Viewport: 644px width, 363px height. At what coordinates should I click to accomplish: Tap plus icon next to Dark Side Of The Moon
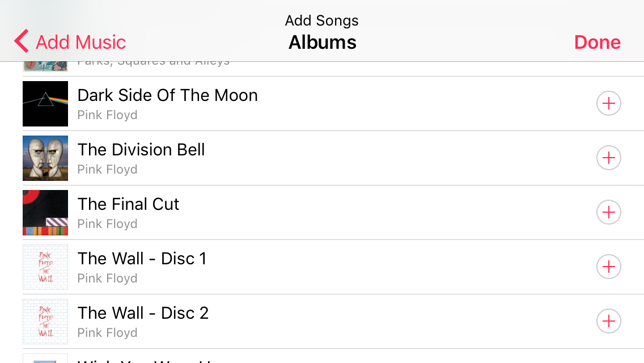608,103
